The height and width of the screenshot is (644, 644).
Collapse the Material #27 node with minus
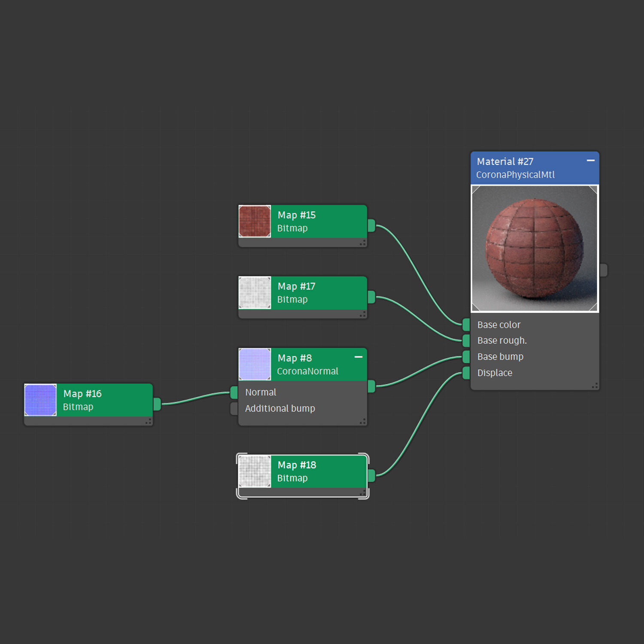coord(591,161)
